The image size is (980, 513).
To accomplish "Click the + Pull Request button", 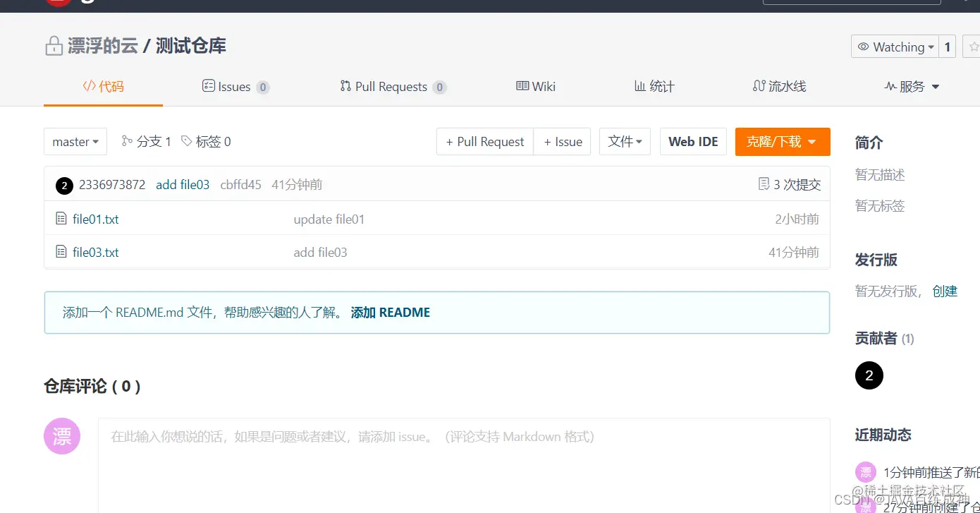I will pos(485,142).
